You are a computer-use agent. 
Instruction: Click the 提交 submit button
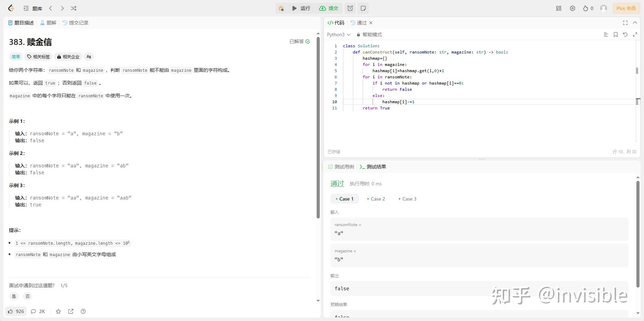coord(329,8)
